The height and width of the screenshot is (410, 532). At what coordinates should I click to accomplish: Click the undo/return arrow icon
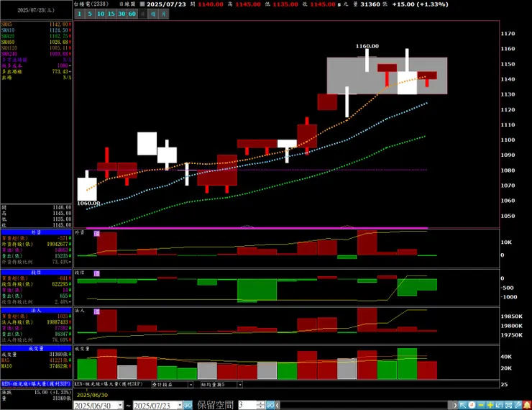point(500,405)
